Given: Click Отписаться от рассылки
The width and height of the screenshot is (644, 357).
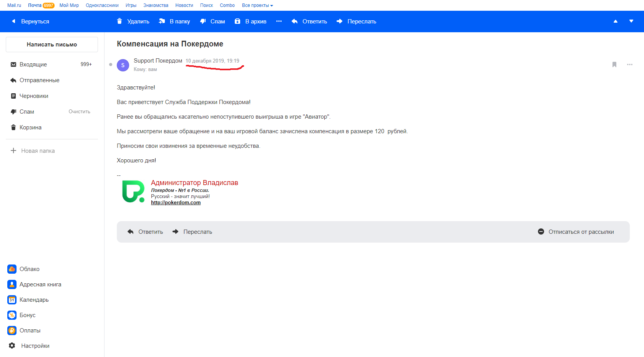Looking at the screenshot, I should (576, 232).
